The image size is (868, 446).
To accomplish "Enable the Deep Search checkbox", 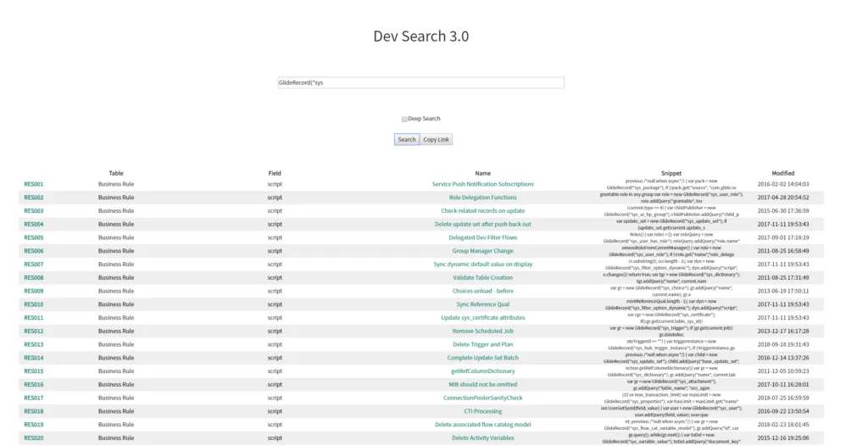I will coord(404,120).
